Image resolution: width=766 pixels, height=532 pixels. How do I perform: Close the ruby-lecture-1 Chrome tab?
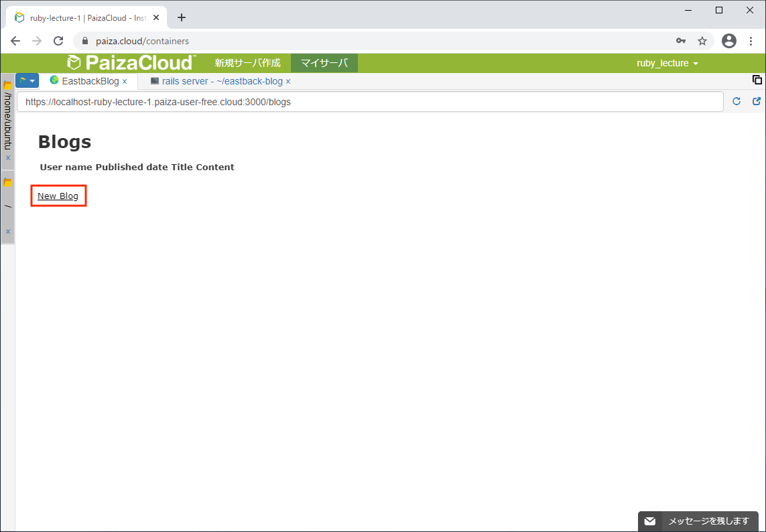click(156, 17)
